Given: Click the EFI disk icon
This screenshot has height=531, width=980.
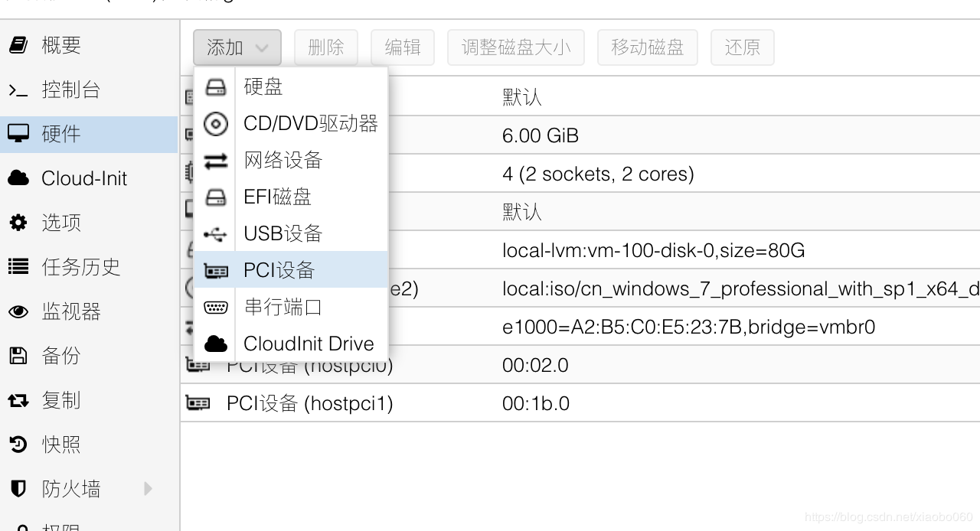Looking at the screenshot, I should pyautogui.click(x=216, y=197).
